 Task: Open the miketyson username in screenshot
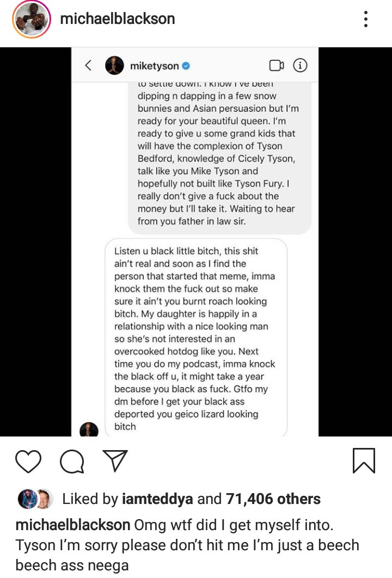(154, 66)
